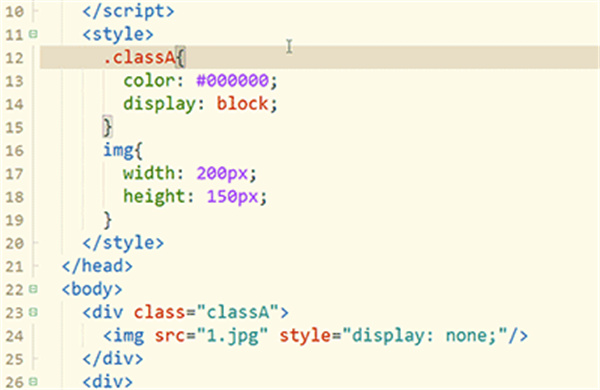
Task: Click the img selector on line 16
Action: click(x=118, y=150)
